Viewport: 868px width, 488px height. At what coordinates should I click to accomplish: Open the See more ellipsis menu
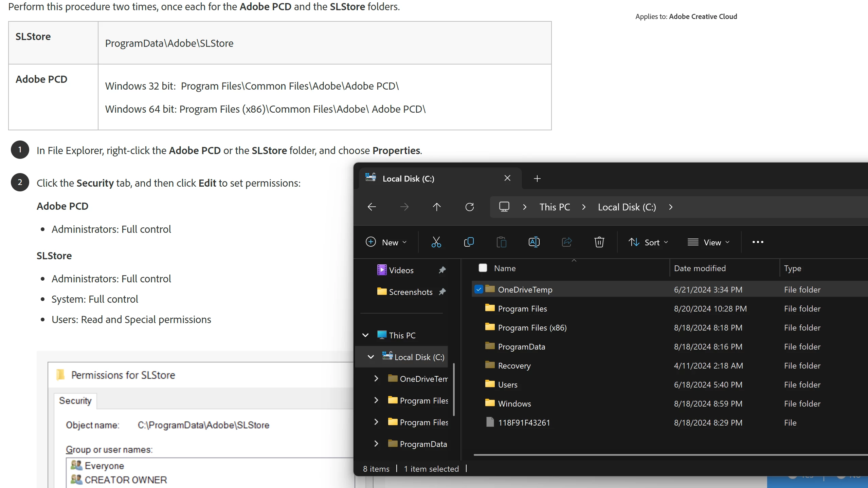click(758, 242)
